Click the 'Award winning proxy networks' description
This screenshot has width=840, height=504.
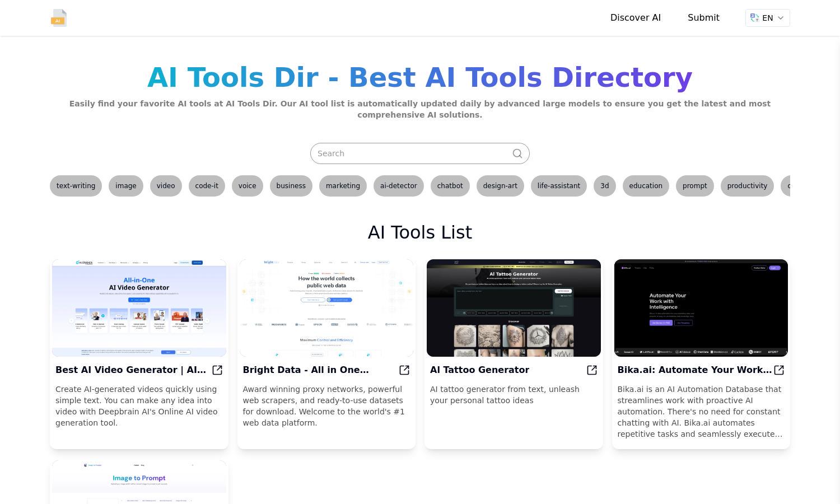[324, 406]
